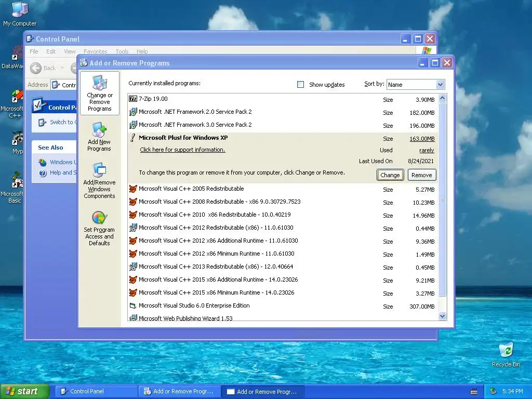Click the Address bar field in Control Panel
The width and height of the screenshot is (532, 399).
(x=64, y=85)
